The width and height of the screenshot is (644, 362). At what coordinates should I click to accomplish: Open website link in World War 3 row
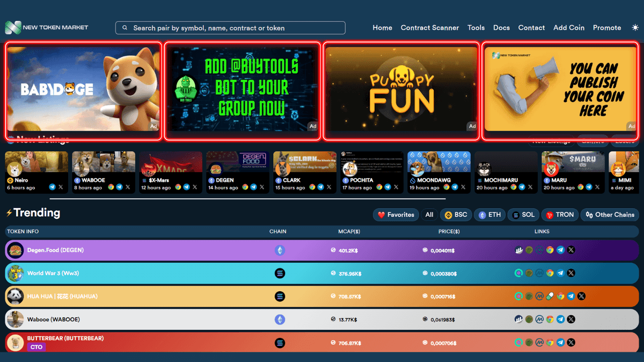[x=550, y=273]
